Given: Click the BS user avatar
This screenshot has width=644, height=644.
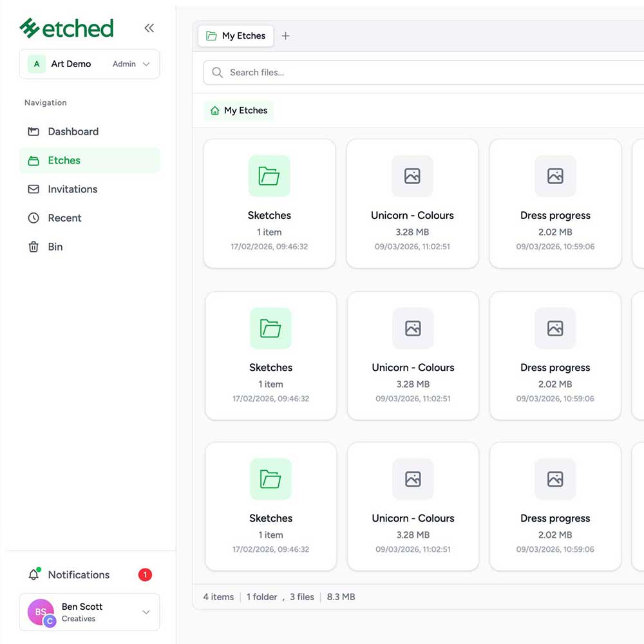Looking at the screenshot, I should [41, 612].
